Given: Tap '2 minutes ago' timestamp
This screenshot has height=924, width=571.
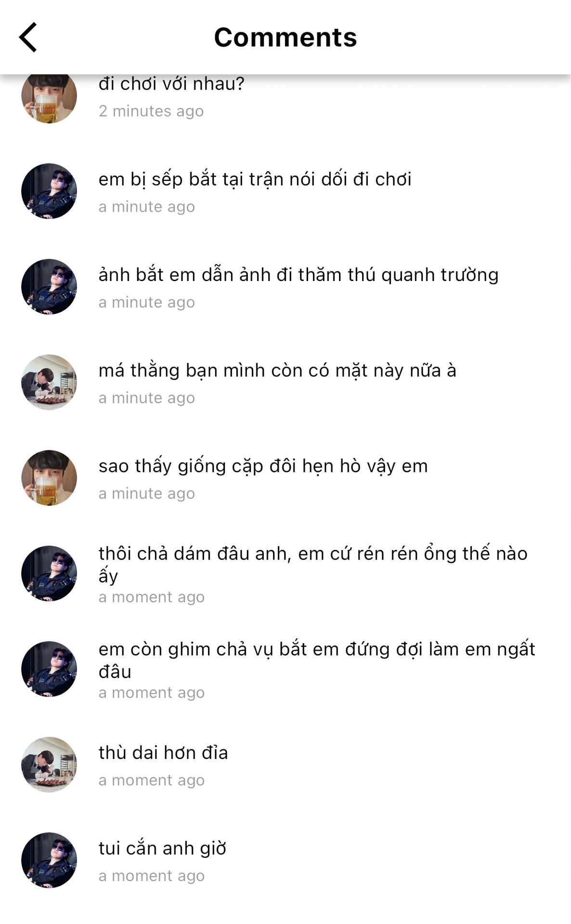Looking at the screenshot, I should pos(151,111).
